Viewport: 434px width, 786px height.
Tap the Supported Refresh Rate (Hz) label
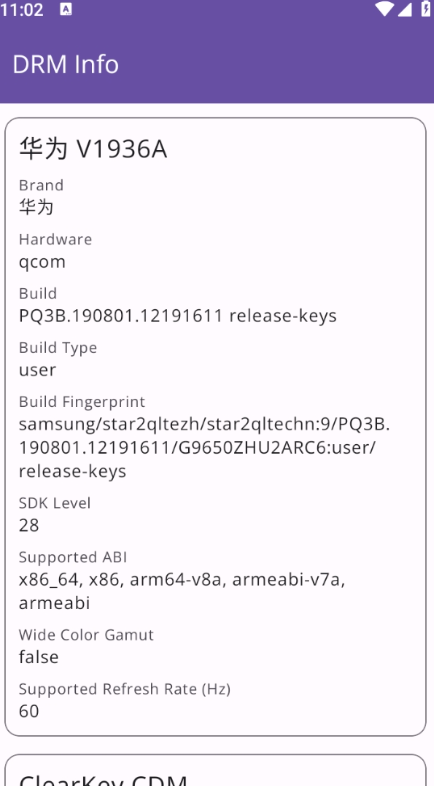point(124,689)
